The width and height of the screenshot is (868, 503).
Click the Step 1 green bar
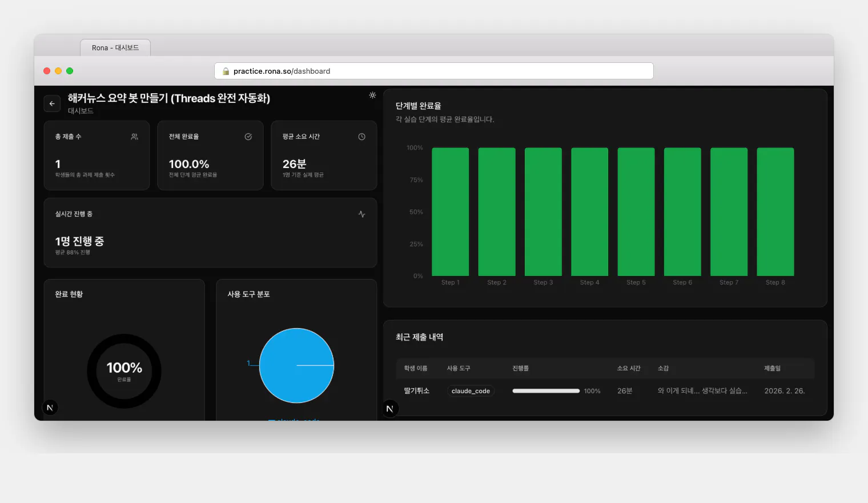[451, 211]
